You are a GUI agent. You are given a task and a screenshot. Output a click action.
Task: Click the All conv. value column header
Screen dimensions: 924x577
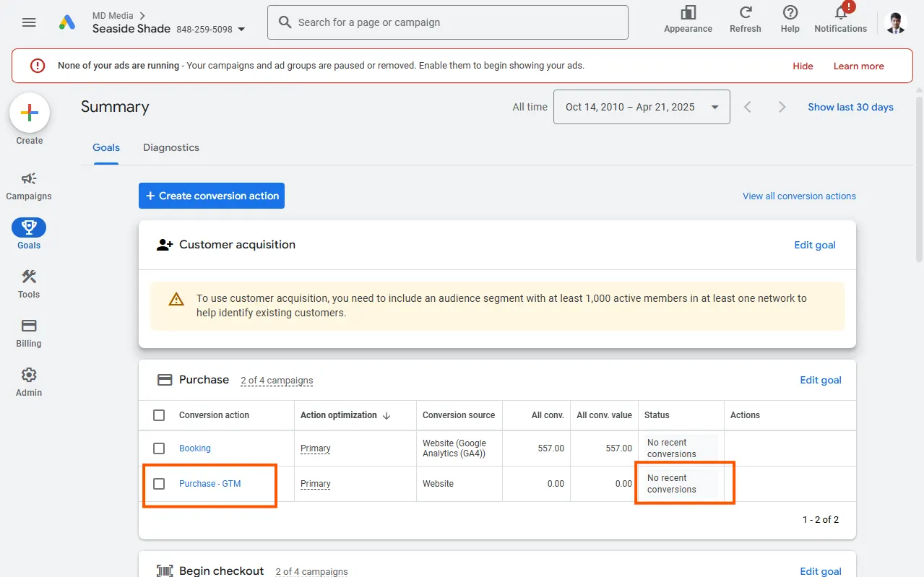coord(604,415)
